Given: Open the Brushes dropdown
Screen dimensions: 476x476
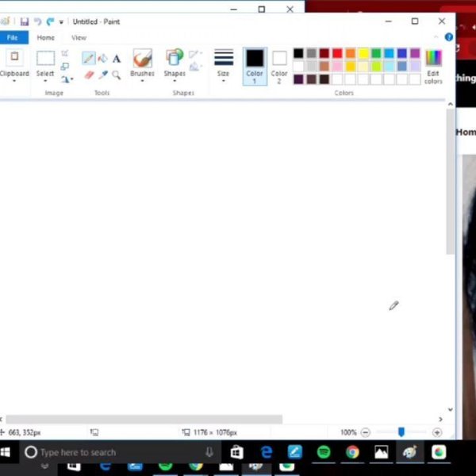Looking at the screenshot, I should [x=142, y=65].
